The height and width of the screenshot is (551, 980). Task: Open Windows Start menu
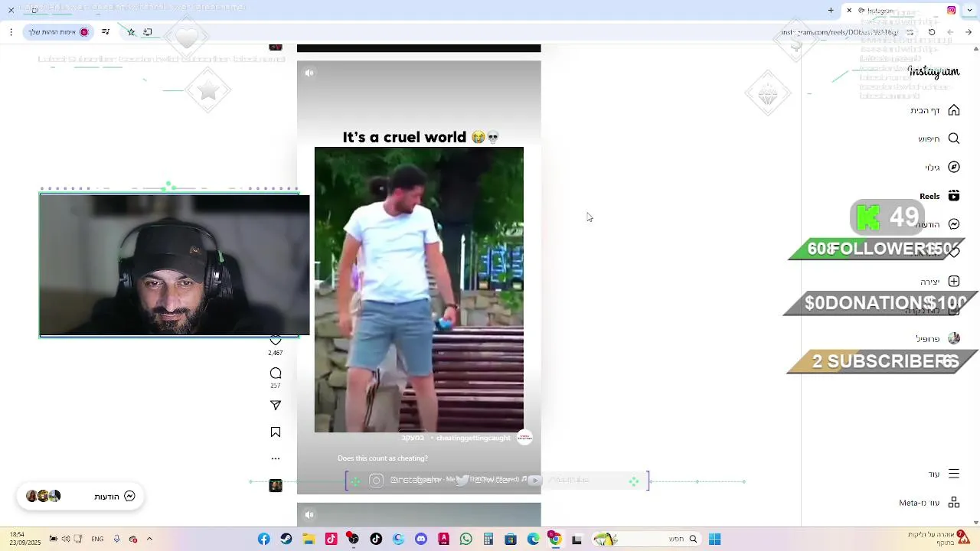pos(714,540)
